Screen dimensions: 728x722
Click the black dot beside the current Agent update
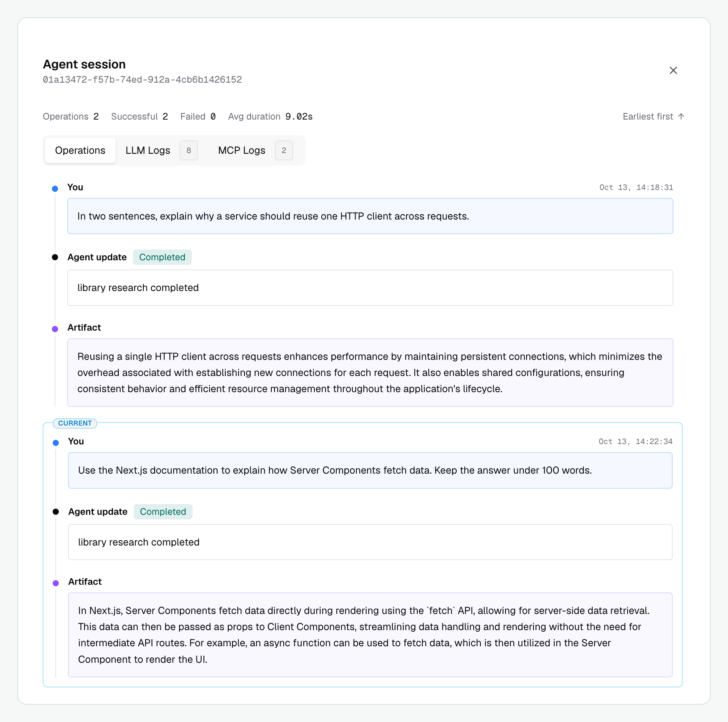56,512
